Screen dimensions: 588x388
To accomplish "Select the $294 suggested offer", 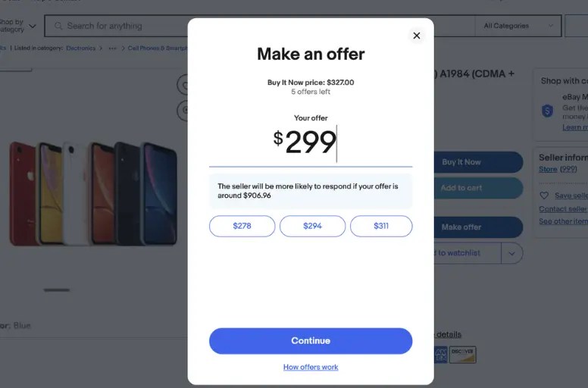I will (x=312, y=226).
